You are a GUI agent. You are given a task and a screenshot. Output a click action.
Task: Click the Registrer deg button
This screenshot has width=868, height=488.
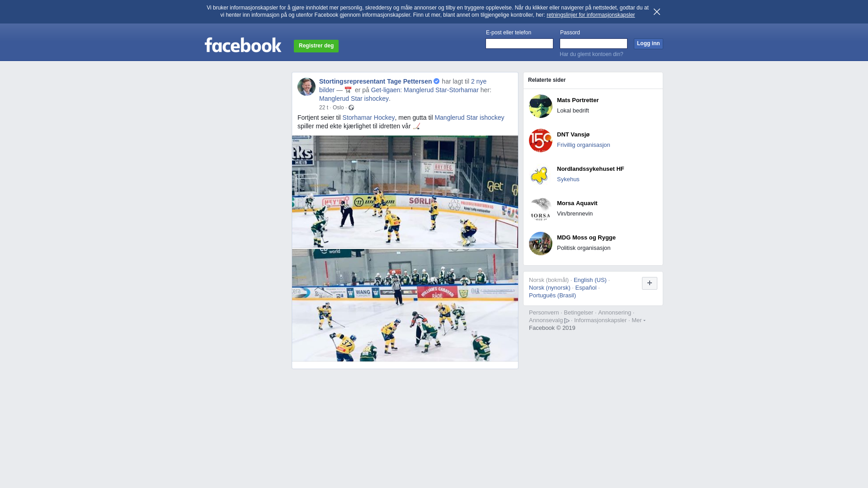[316, 46]
